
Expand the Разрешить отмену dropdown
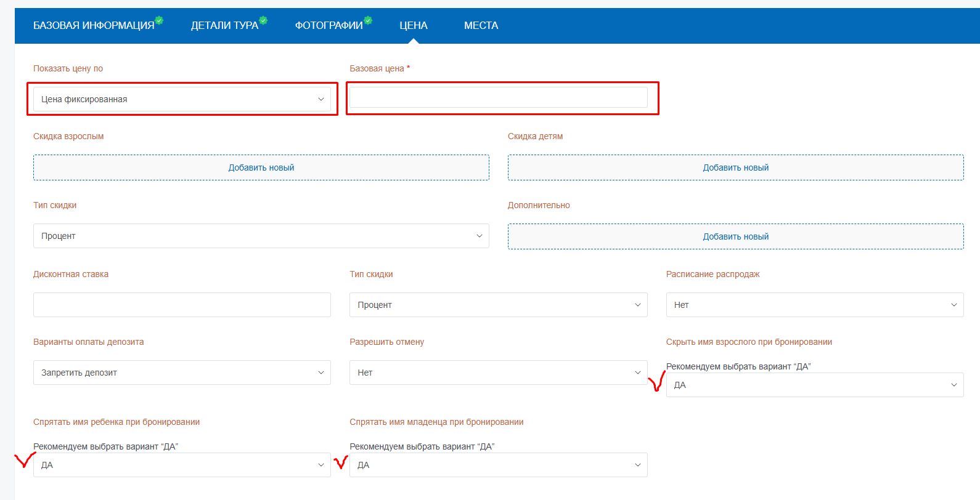tap(498, 373)
